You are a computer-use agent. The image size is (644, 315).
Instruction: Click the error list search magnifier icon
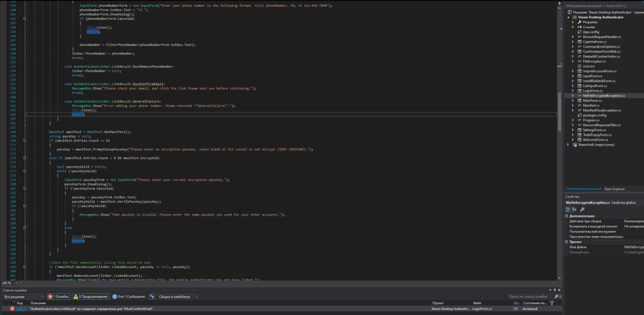coord(556,297)
